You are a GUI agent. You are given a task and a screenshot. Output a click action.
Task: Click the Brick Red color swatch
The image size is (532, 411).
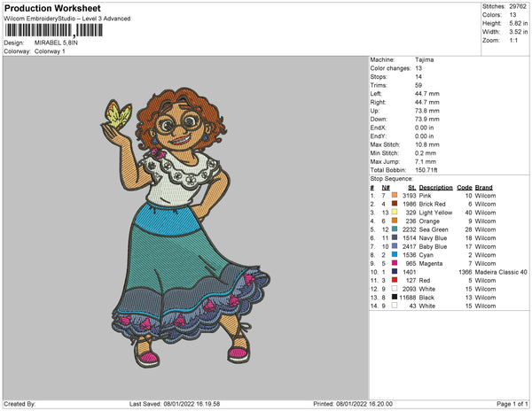395,204
